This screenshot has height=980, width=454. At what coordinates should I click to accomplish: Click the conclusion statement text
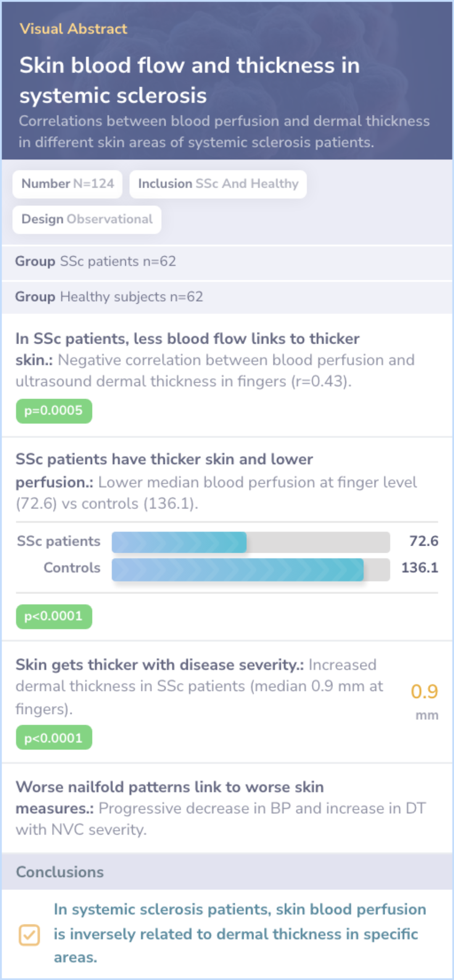coord(240,933)
